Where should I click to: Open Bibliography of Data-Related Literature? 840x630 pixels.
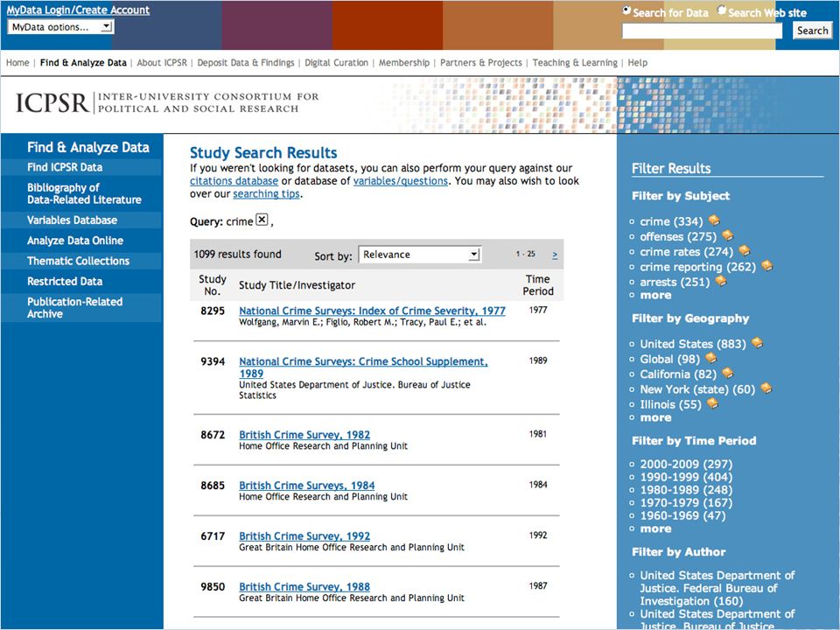click(84, 193)
